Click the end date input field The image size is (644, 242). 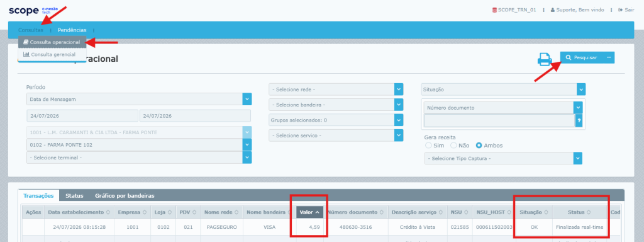(x=195, y=116)
